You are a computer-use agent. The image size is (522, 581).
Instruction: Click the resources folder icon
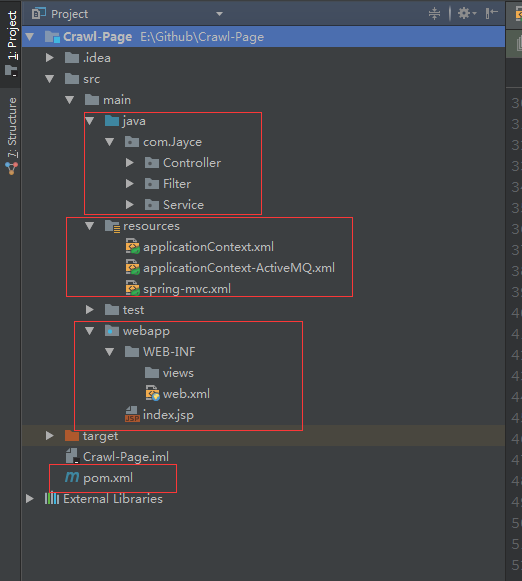click(x=112, y=226)
